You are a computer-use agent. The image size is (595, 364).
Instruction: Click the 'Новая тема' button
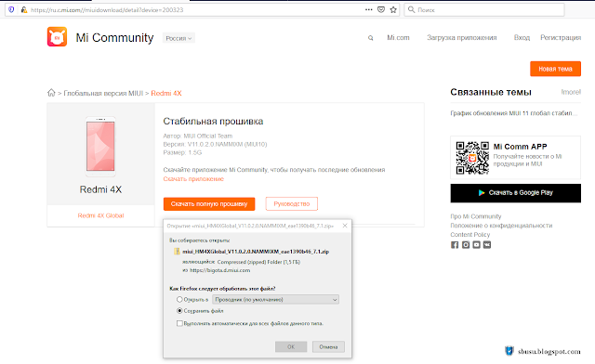coord(555,69)
